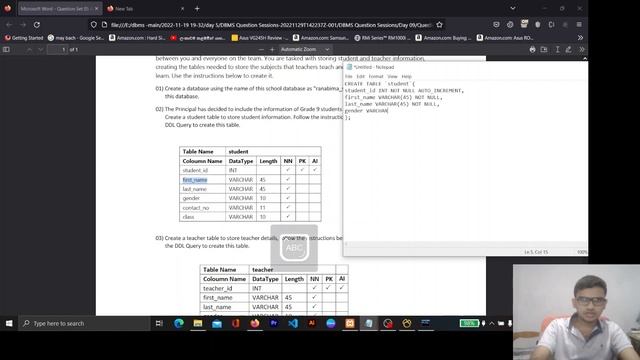This screenshot has width=640, height=360.
Task: Bookmark this page with the star icon
Action: (x=439, y=25)
